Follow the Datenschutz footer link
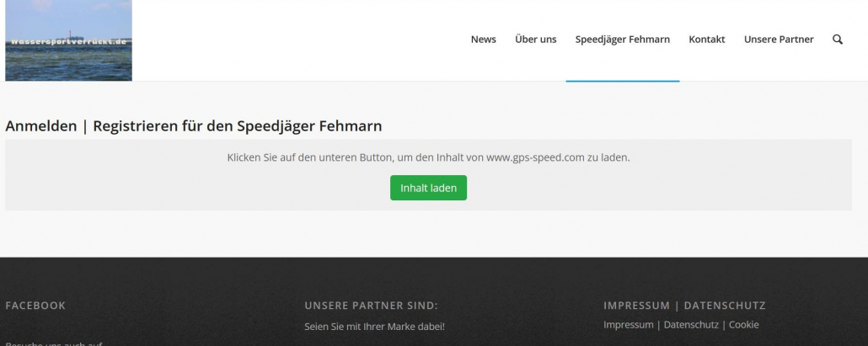Screen dimensions: 868x346 (691, 325)
